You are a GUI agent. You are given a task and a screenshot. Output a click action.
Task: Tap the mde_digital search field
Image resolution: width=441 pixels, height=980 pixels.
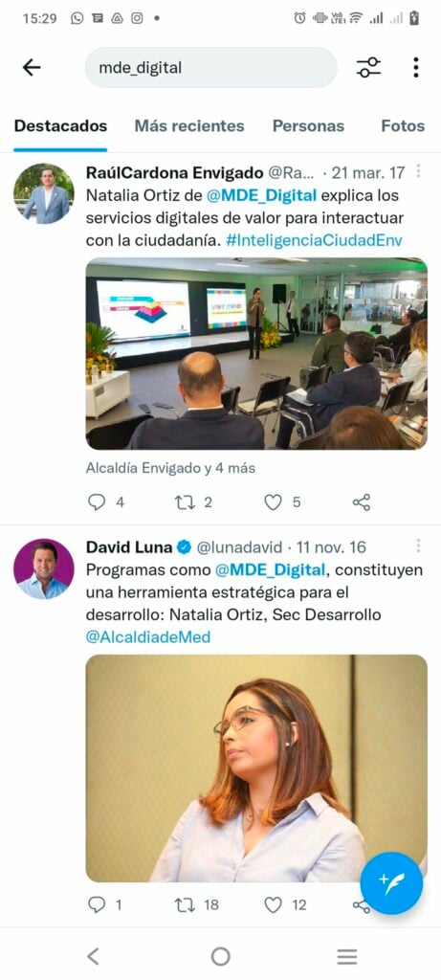pos(211,68)
